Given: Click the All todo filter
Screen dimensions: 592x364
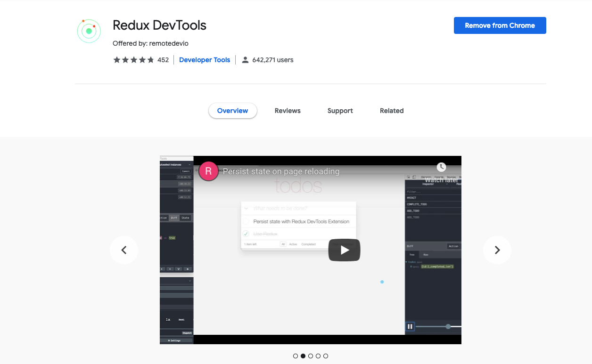Looking at the screenshot, I should (x=283, y=244).
